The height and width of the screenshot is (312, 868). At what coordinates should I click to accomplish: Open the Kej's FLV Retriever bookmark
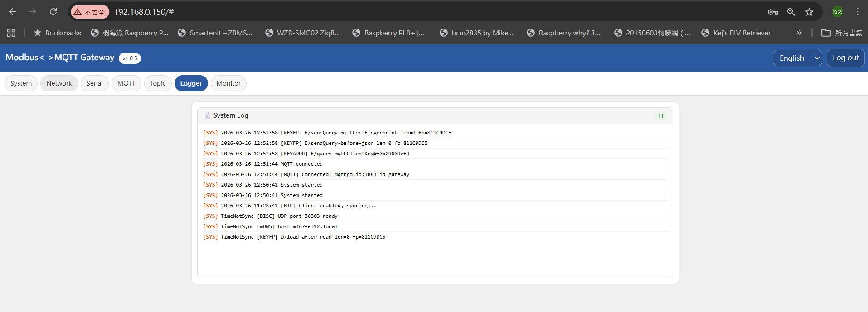tap(736, 33)
